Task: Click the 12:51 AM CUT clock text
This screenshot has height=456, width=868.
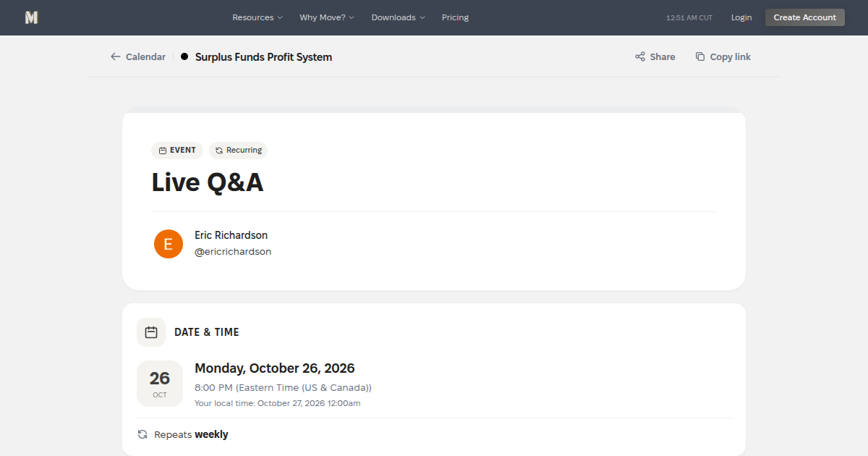Action: [689, 17]
